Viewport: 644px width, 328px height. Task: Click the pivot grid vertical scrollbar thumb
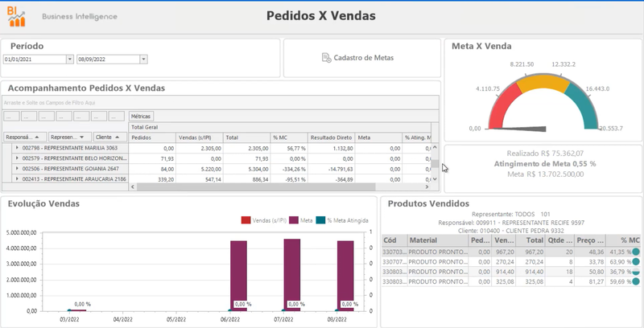(435, 163)
